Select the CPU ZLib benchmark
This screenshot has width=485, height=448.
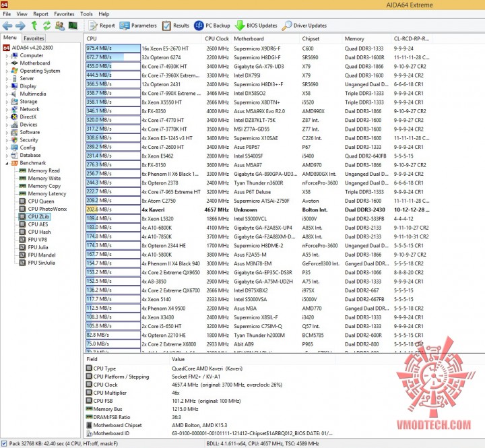tap(34, 217)
